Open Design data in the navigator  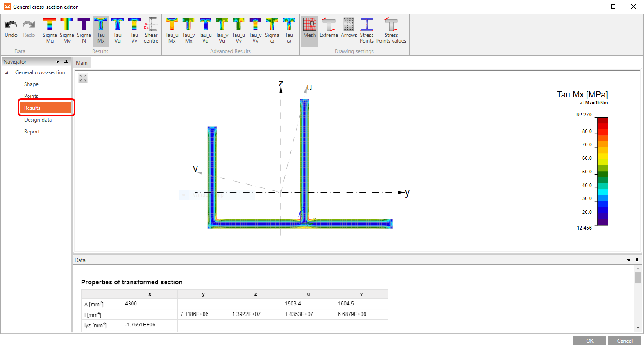tap(39, 119)
